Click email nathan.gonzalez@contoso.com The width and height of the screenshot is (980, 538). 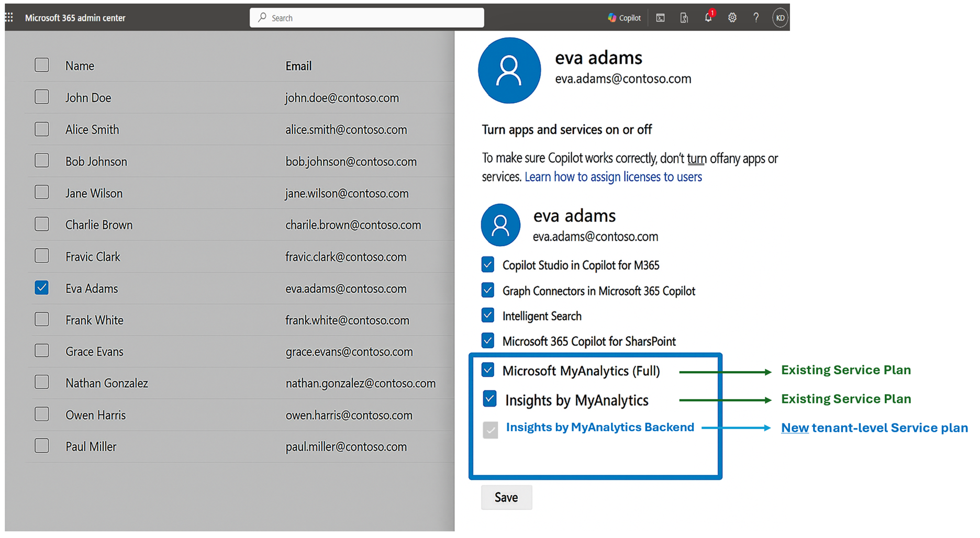coord(361,384)
